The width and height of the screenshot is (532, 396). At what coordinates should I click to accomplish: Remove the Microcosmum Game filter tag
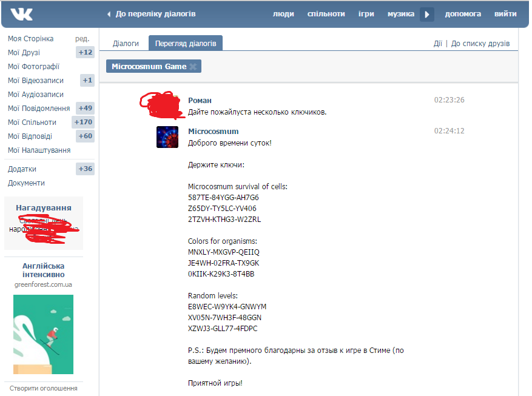193,67
